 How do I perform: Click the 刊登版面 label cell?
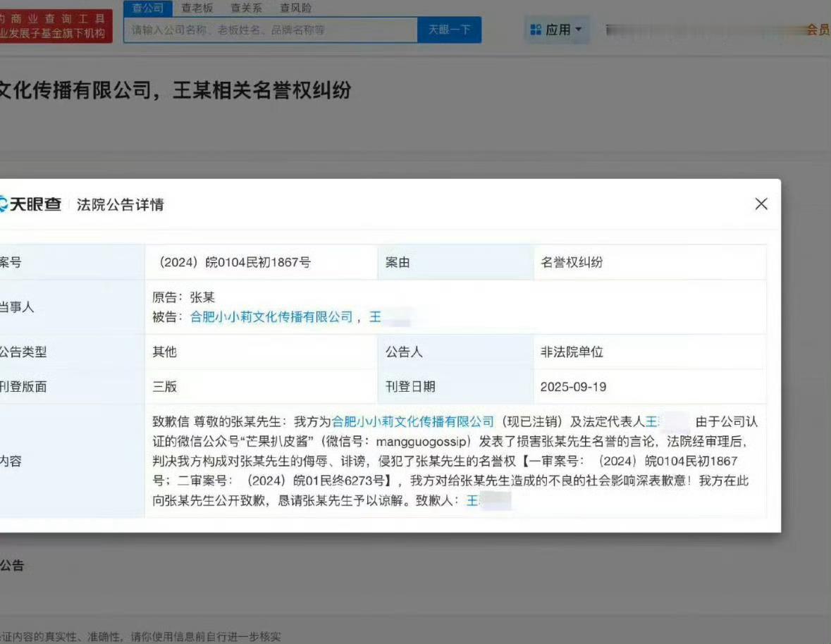[x=72, y=387]
